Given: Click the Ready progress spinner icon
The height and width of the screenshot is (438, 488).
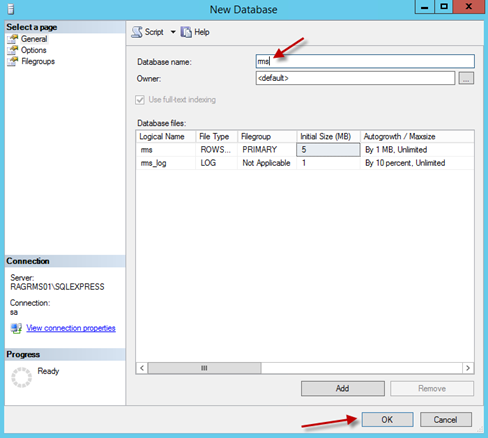Looking at the screenshot, I should coord(21,377).
